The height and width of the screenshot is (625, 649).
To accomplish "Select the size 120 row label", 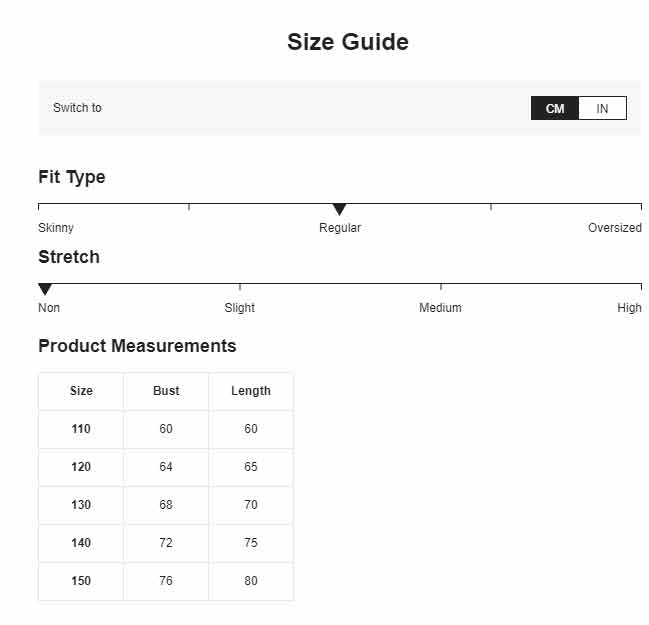I will 81,467.
